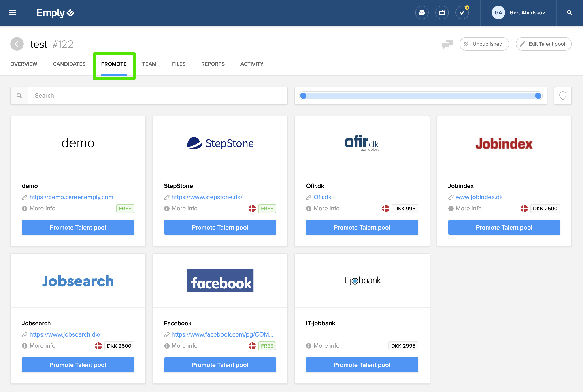This screenshot has height=392, width=583.
Task: Open the jobsearch.dk link
Action: tap(65, 335)
